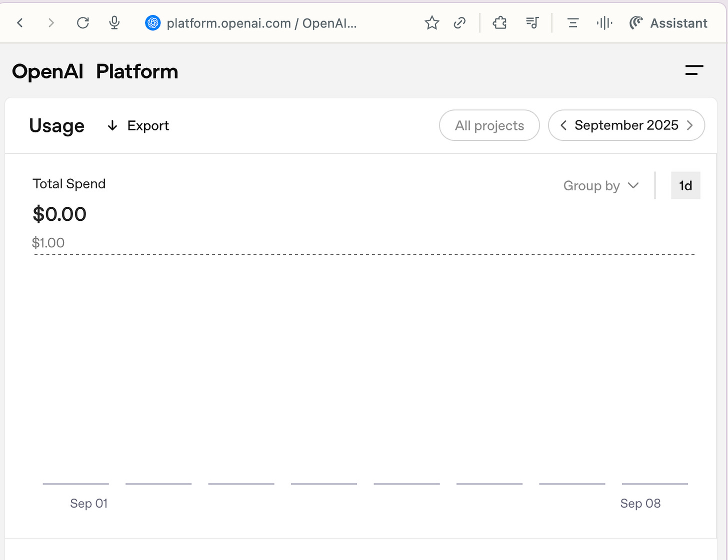Select the 1d interval button
Screen dimensions: 728x560
coord(685,186)
